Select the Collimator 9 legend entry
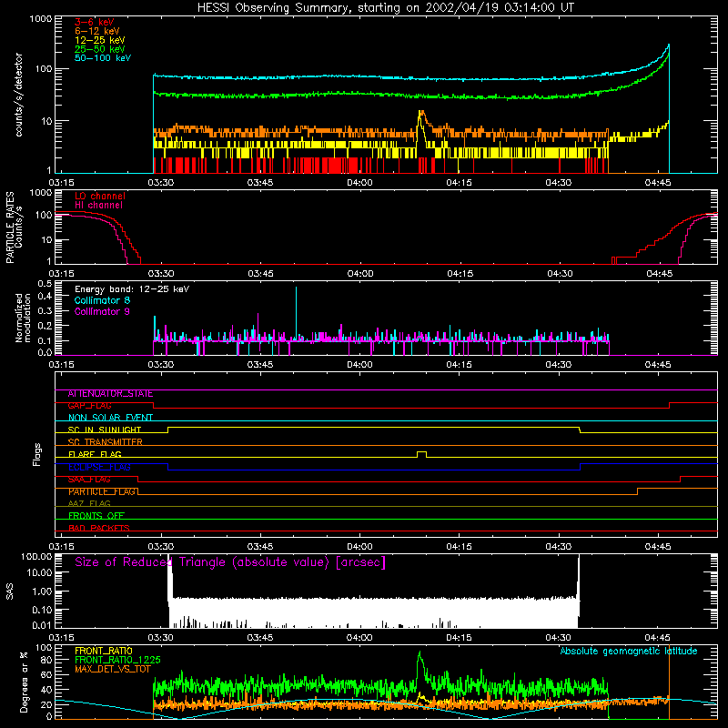The image size is (728, 728). pos(102,311)
